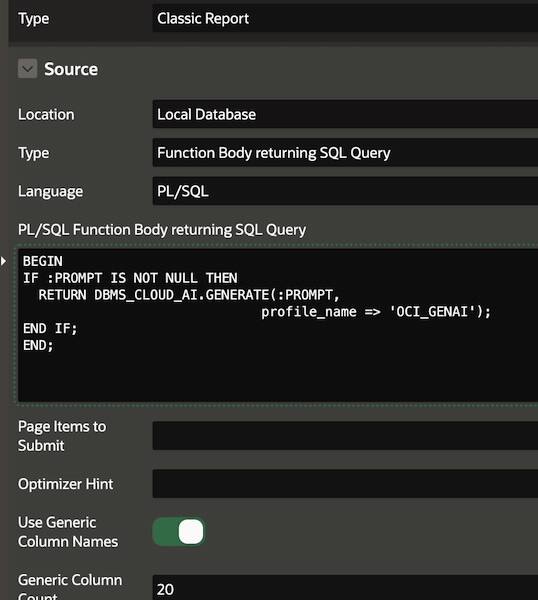Click the Optimizer Hint field
538x600 pixels.
click(x=345, y=484)
